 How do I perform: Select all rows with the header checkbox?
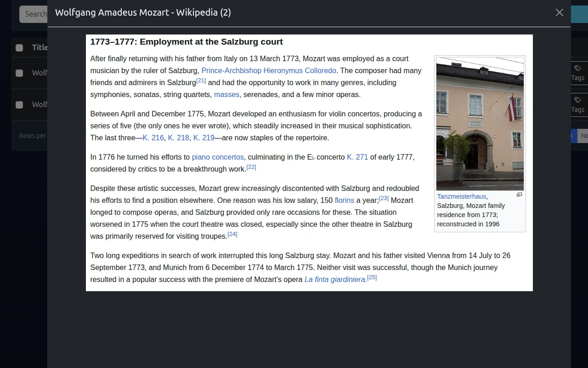[x=19, y=47]
